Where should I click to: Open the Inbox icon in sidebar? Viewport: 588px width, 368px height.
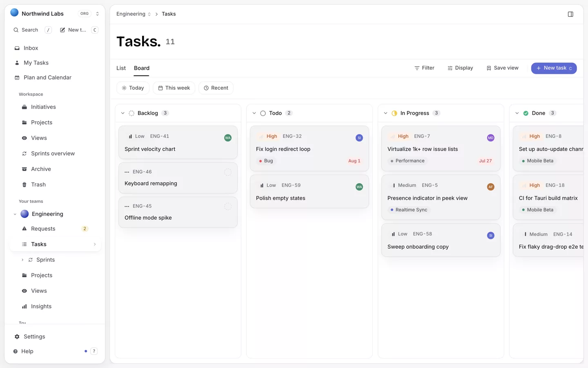click(x=17, y=48)
